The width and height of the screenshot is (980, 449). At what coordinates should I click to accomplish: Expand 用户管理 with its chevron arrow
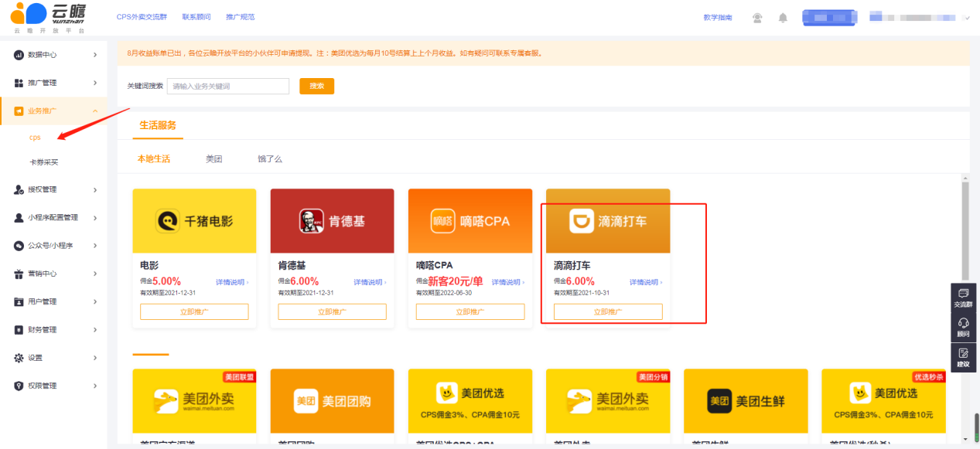(x=95, y=301)
